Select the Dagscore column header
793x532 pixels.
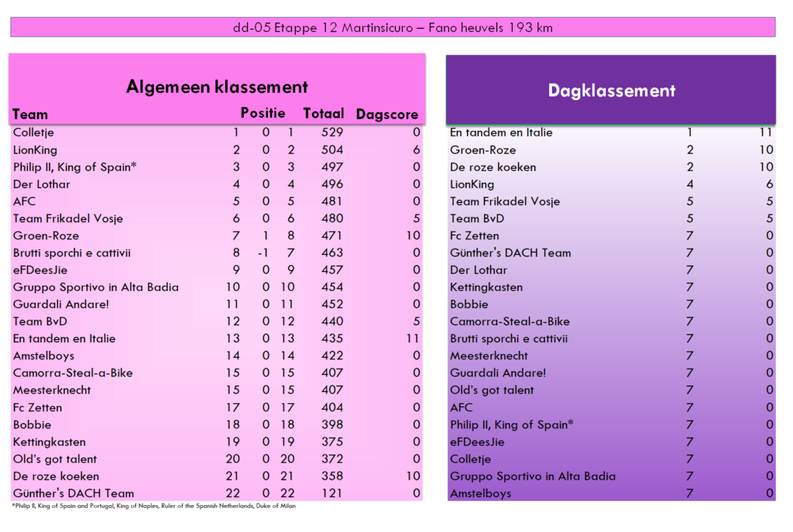click(x=387, y=115)
